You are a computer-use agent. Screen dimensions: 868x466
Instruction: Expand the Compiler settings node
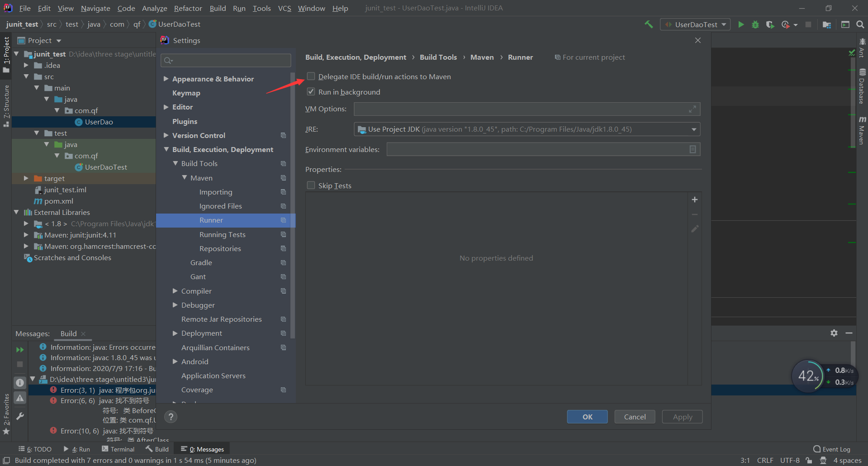click(x=175, y=291)
